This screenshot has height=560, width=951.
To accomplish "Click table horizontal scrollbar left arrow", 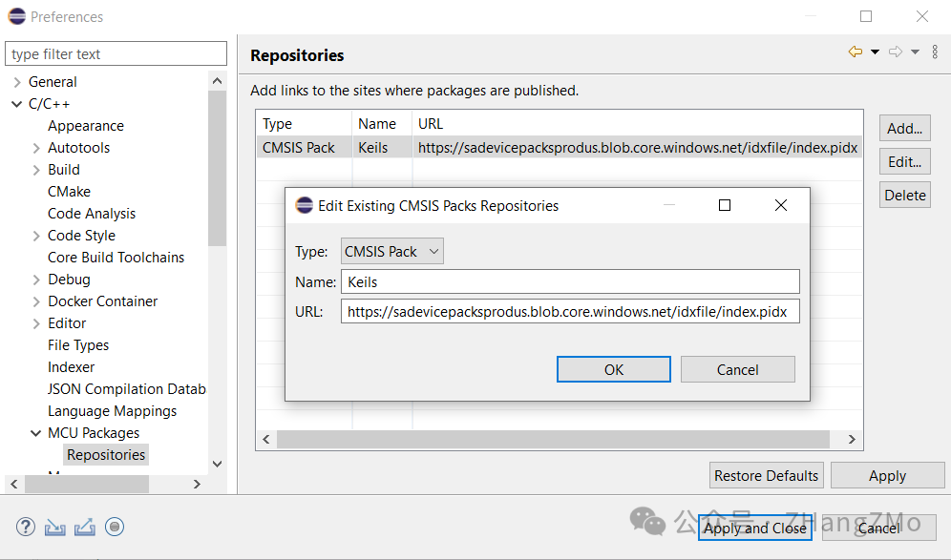I will [x=266, y=440].
